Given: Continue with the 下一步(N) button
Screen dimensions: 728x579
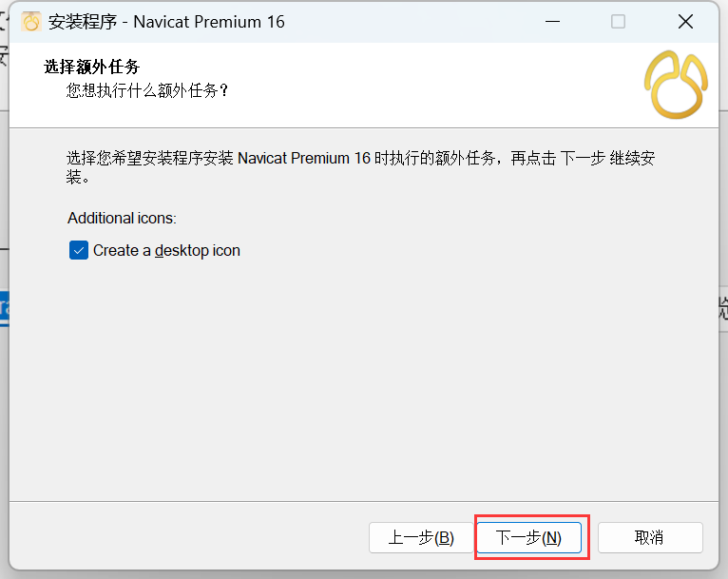Looking at the screenshot, I should pos(528,538).
